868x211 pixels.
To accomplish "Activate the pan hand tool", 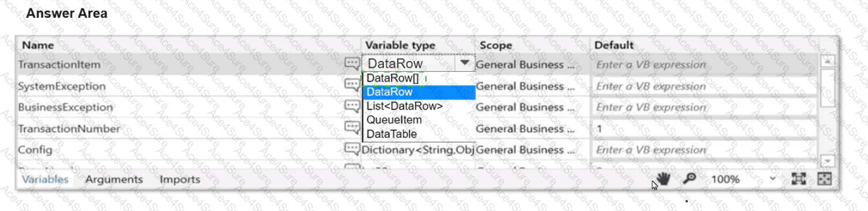I will pos(663,179).
